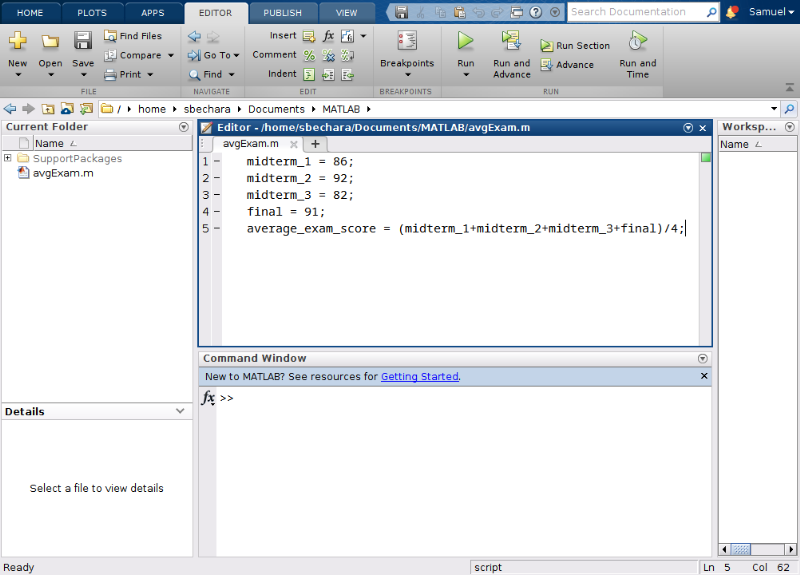This screenshot has height=575, width=800.
Task: Switch to the VIEW tab
Action: tap(346, 13)
